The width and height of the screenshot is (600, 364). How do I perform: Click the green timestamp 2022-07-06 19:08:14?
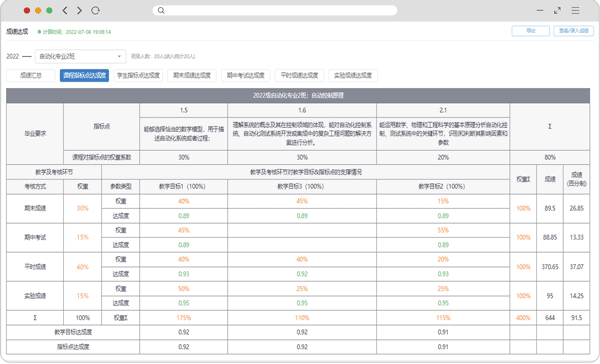point(88,32)
